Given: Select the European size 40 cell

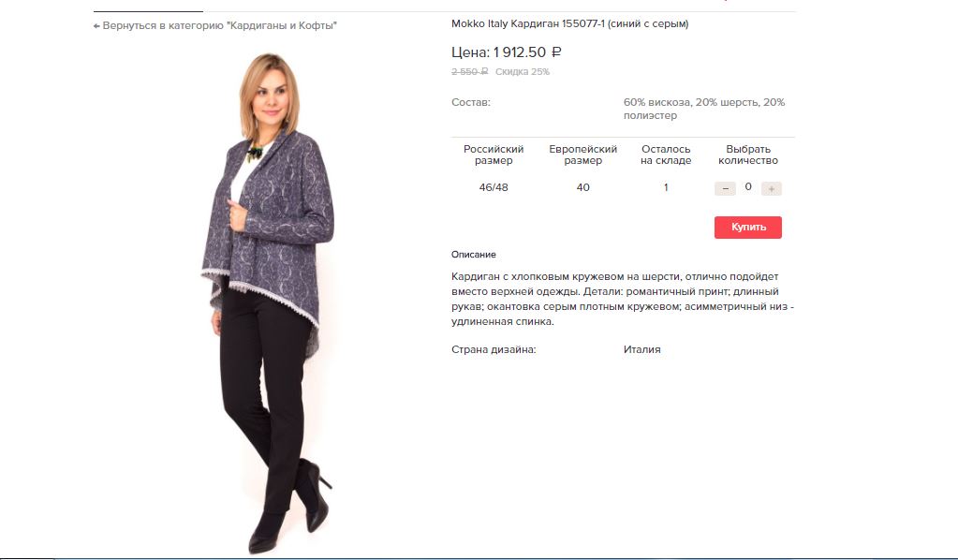Looking at the screenshot, I should [x=582, y=187].
